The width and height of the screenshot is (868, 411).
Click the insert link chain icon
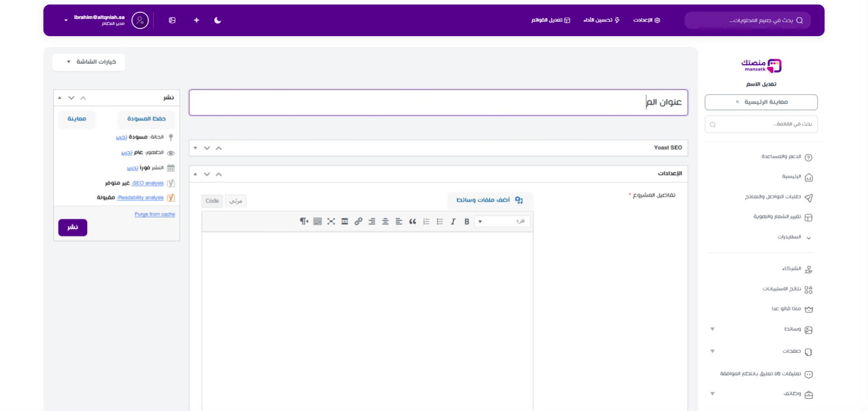358,221
